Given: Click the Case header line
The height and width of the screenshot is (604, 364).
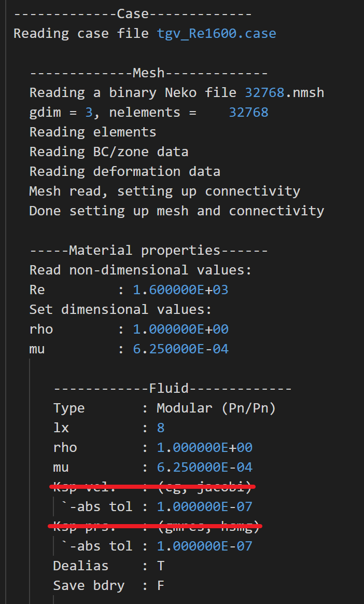Looking at the screenshot, I should click(132, 14).
